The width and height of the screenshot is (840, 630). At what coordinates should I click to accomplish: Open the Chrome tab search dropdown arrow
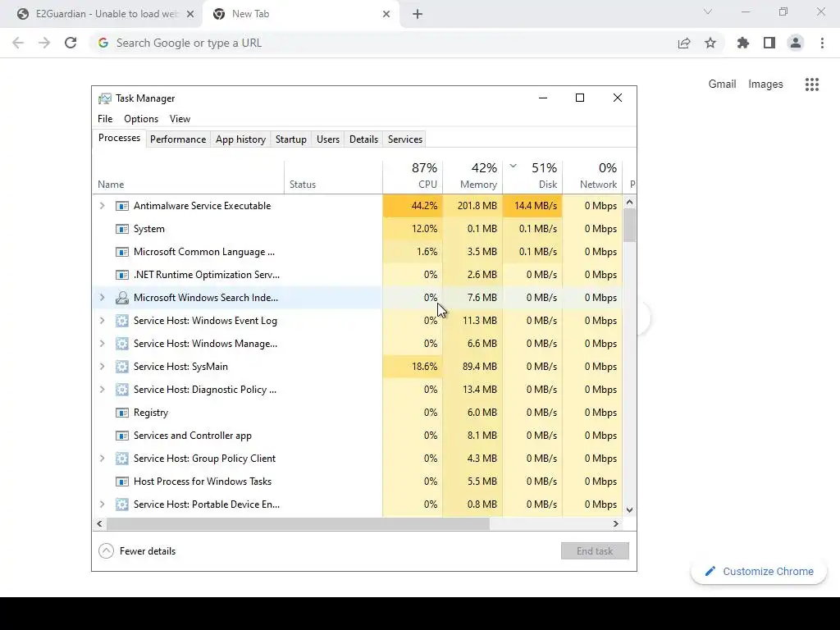tap(708, 11)
